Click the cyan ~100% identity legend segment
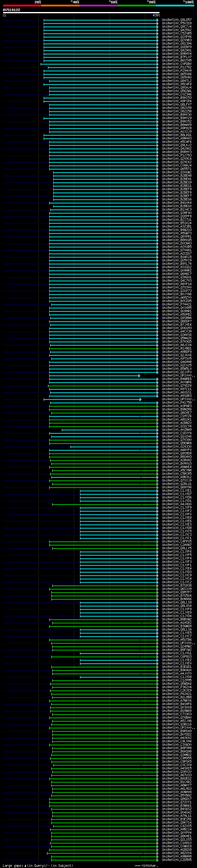The image size is (197, 868). pyautogui.click(x=175, y=6)
